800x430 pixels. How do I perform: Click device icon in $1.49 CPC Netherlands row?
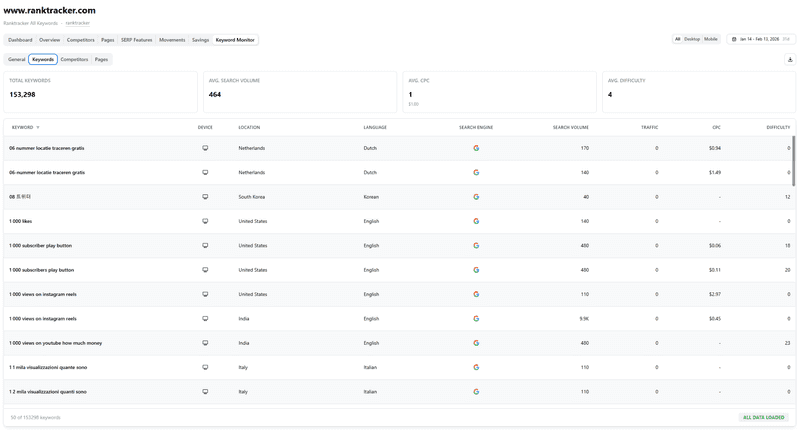coord(205,172)
